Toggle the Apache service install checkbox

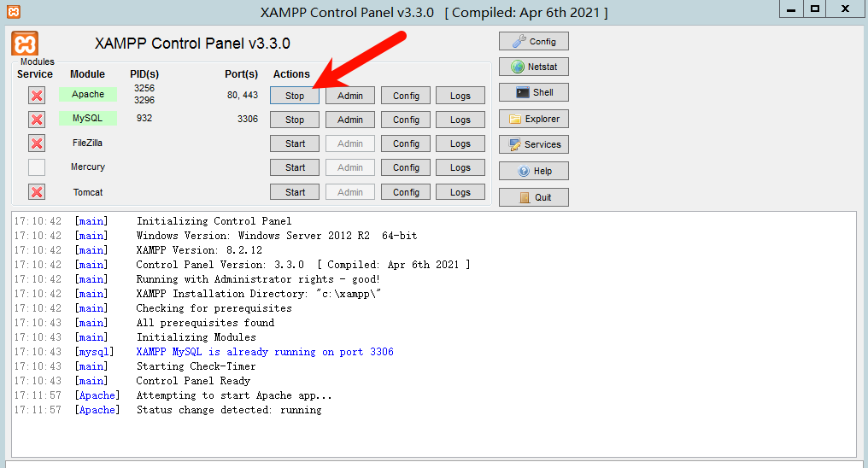pos(37,96)
